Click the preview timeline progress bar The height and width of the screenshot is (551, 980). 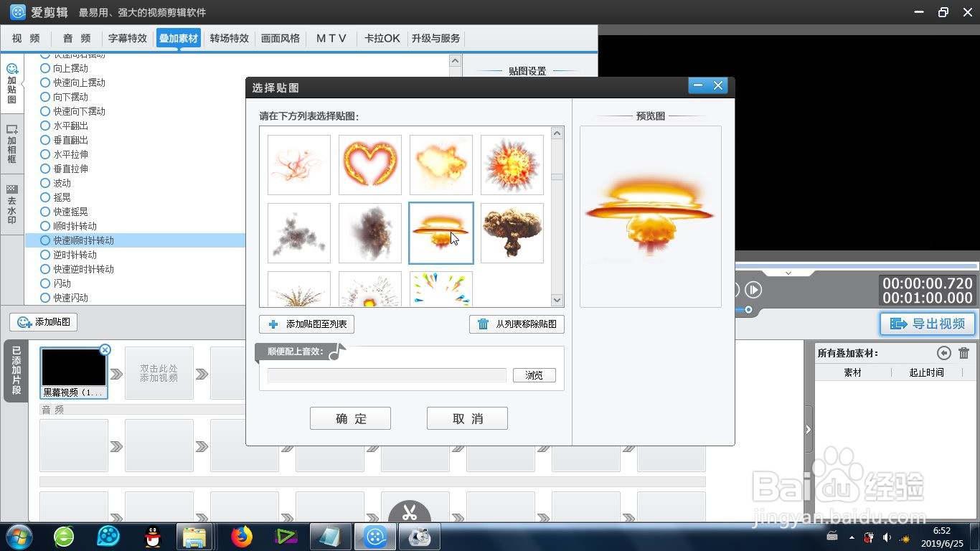(x=855, y=265)
